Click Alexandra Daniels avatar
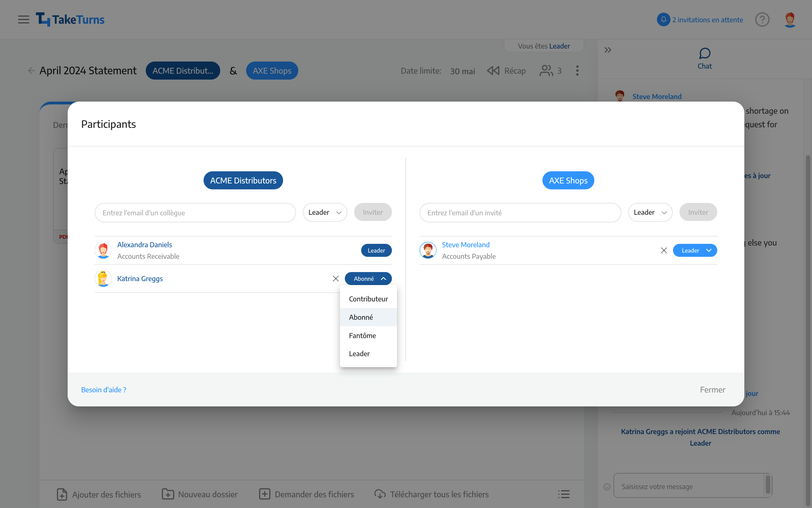The image size is (812, 508). point(103,250)
